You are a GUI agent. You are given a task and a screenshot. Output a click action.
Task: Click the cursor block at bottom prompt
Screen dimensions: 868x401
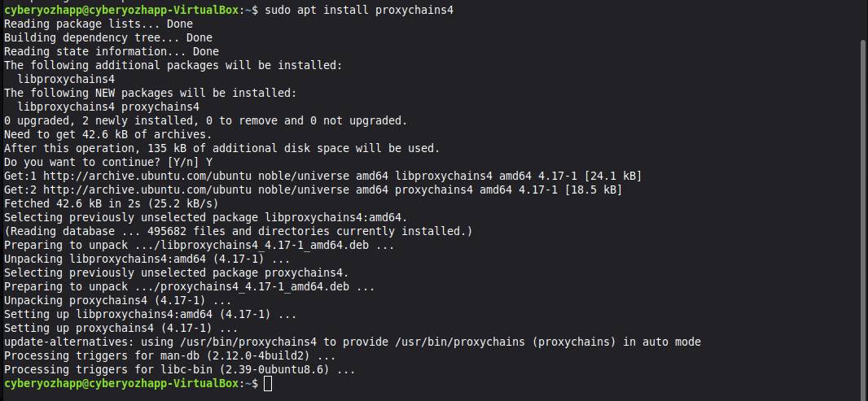269,383
